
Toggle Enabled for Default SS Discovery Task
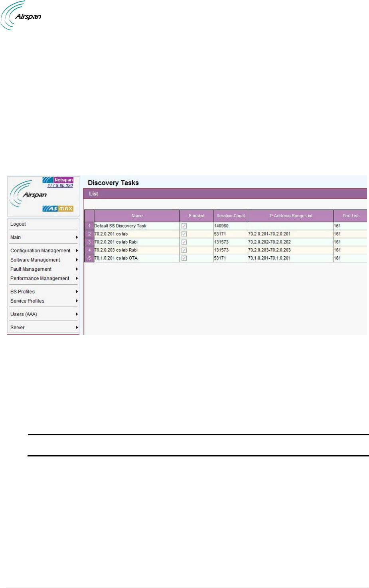pos(184,226)
